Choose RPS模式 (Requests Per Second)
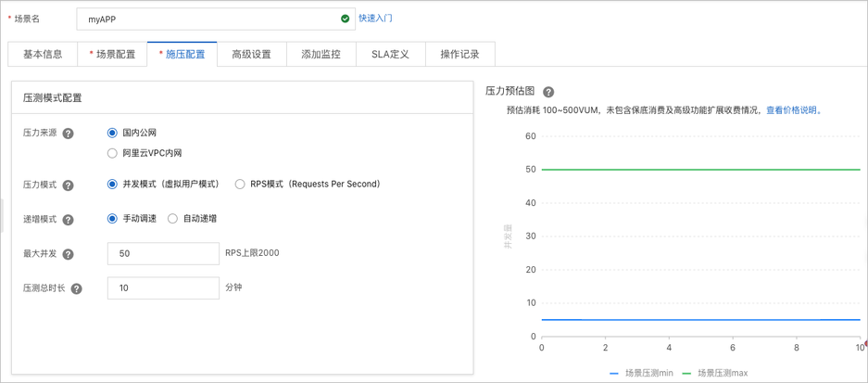The image size is (868, 383). [x=240, y=185]
